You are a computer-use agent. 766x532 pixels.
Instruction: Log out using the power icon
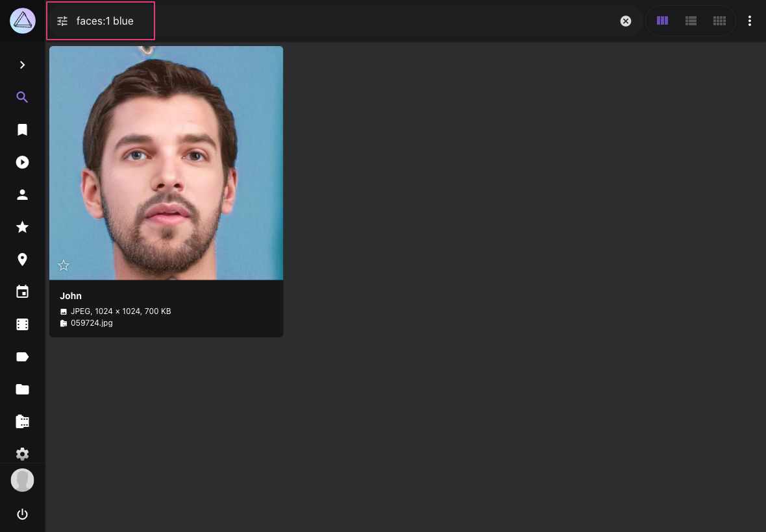coord(23,514)
